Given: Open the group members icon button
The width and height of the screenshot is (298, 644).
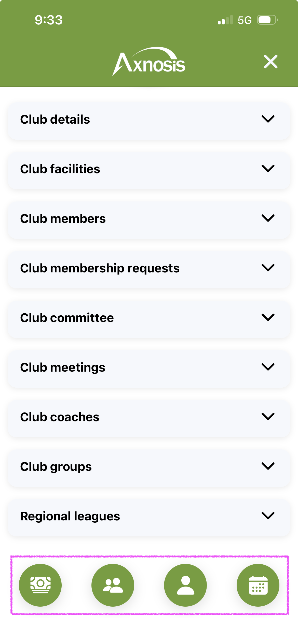Looking at the screenshot, I should [x=113, y=585].
